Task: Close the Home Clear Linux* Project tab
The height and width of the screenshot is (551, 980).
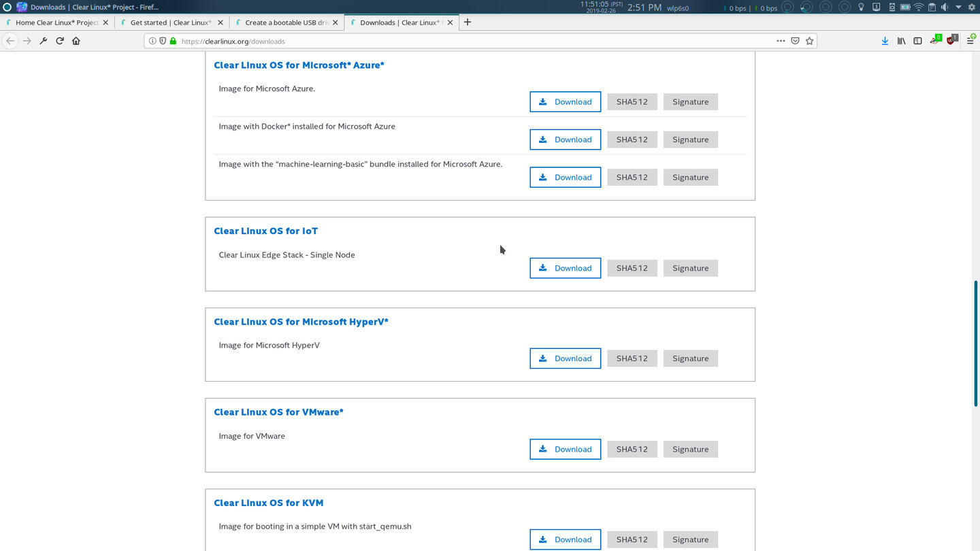Action: click(105, 22)
